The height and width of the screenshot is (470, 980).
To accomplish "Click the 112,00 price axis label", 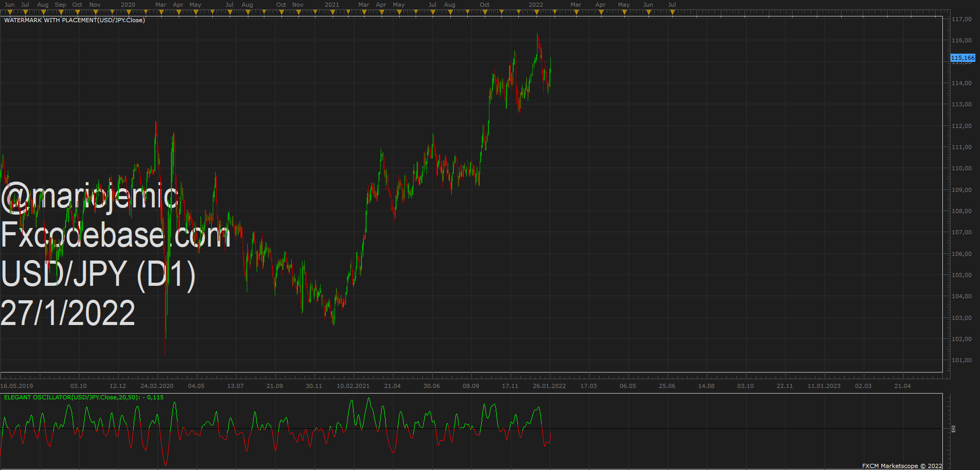I will pos(961,126).
